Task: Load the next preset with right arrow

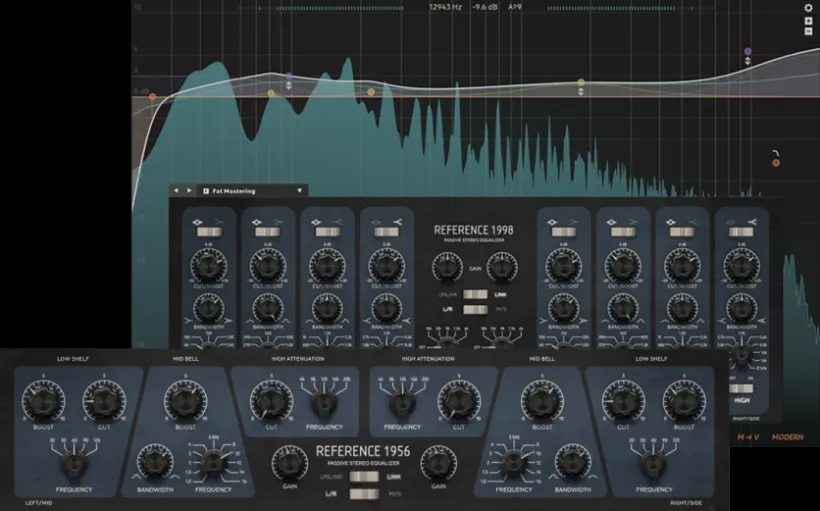Action: [189, 191]
